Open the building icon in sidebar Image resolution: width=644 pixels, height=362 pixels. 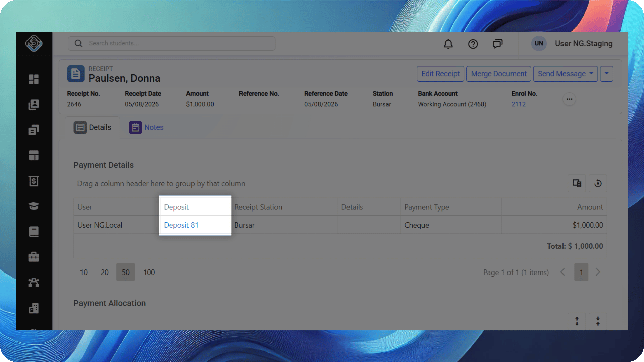click(34, 308)
